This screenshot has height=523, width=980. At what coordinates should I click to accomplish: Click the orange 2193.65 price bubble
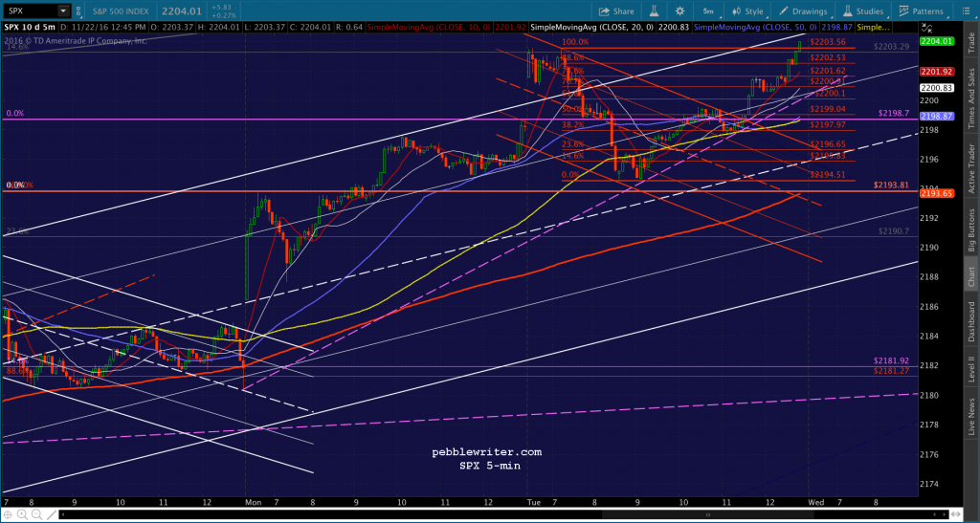click(x=937, y=194)
